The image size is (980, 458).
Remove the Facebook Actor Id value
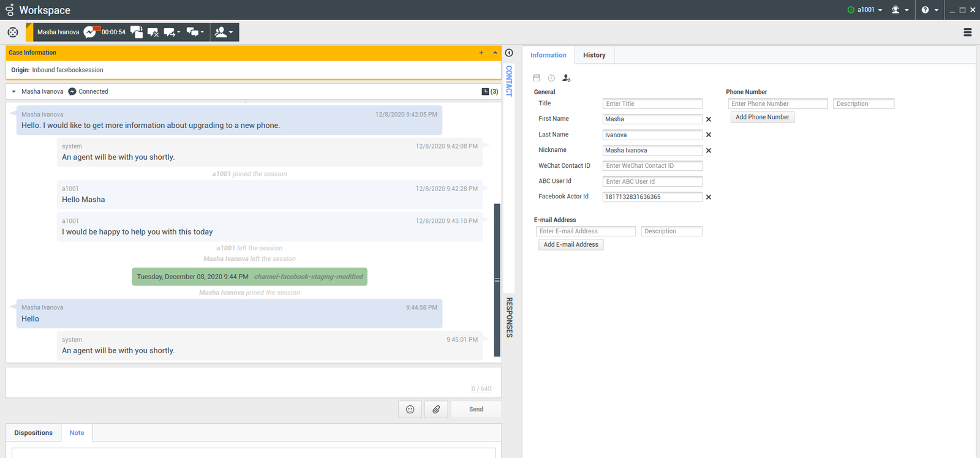click(709, 197)
